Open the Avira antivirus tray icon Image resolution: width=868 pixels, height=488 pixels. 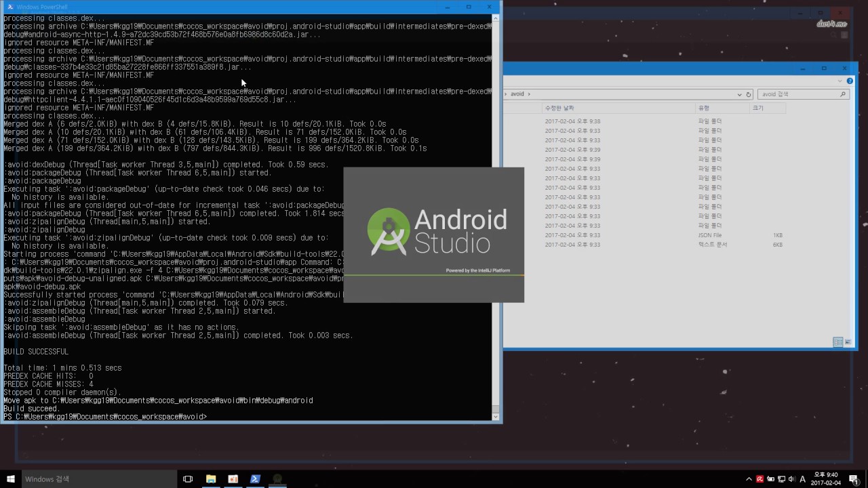tap(760, 479)
